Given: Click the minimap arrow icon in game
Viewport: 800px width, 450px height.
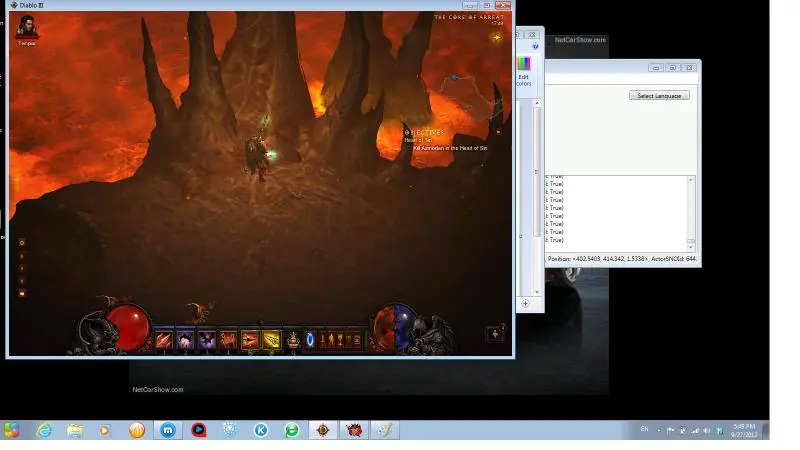Looking at the screenshot, I should point(496,37).
